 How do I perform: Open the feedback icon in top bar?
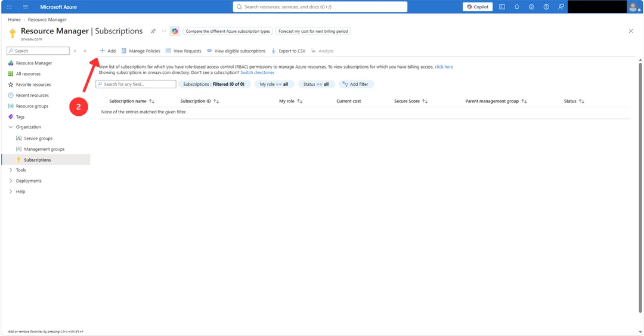[561, 7]
